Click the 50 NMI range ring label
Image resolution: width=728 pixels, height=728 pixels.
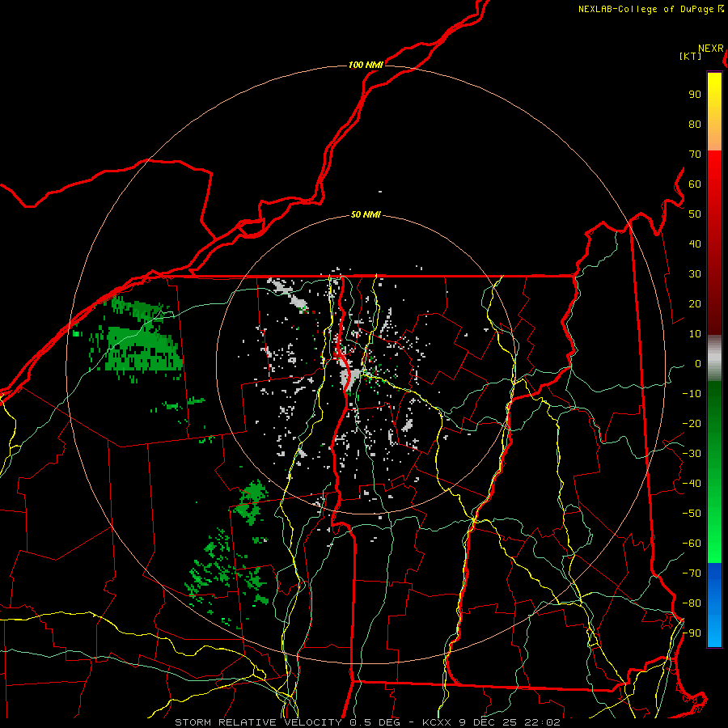(x=366, y=214)
